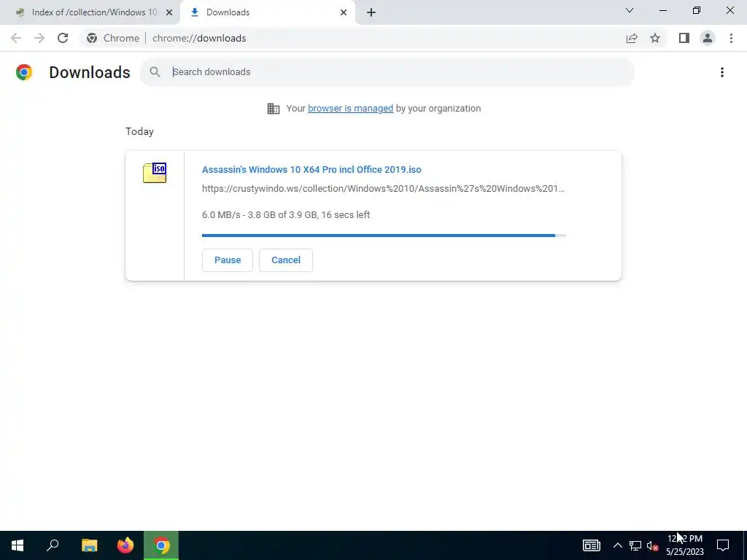Show hidden system tray icons
The height and width of the screenshot is (560, 747).
click(617, 545)
